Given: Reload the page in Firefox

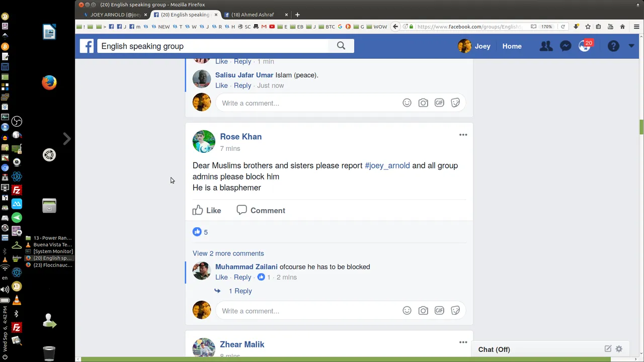Looking at the screenshot, I should (x=563, y=27).
